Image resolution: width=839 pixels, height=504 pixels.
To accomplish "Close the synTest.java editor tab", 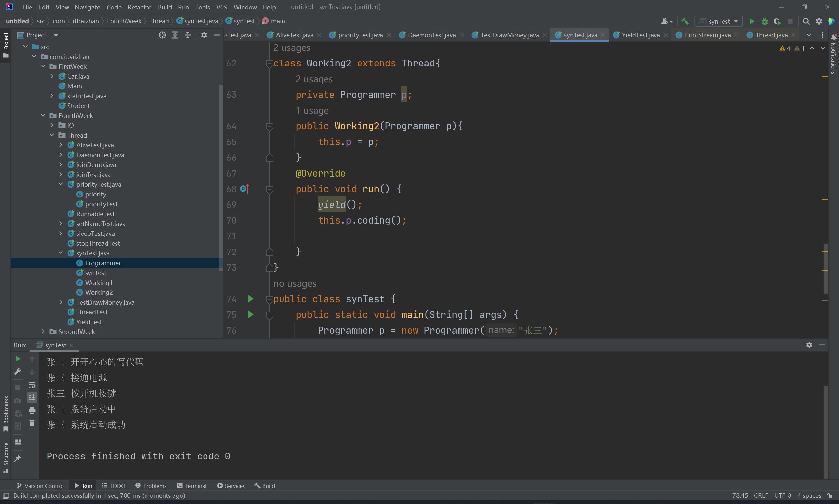I will pos(602,35).
